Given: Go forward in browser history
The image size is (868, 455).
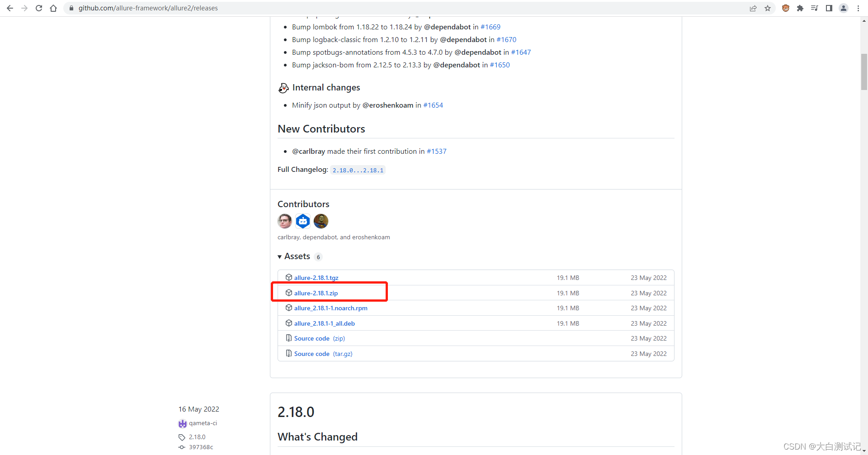Looking at the screenshot, I should click(x=24, y=8).
